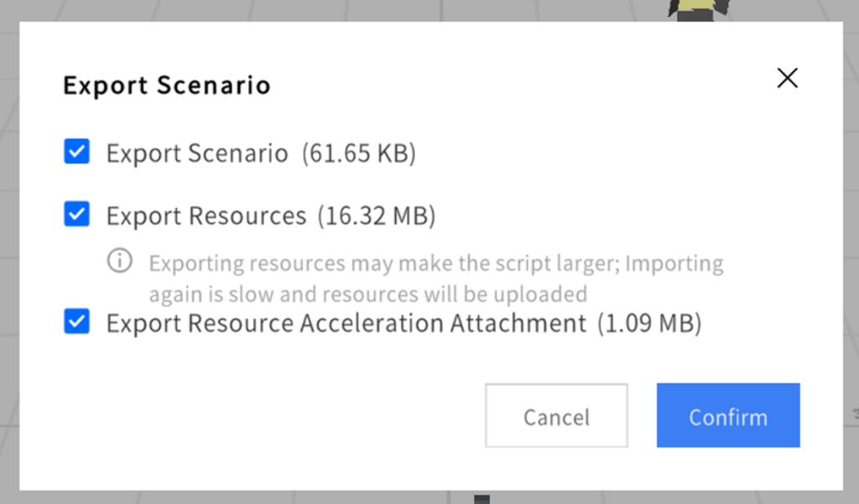Click the bold "Export Scenario" dialog title
Image resolution: width=859 pixels, height=504 pixels.
click(x=167, y=86)
